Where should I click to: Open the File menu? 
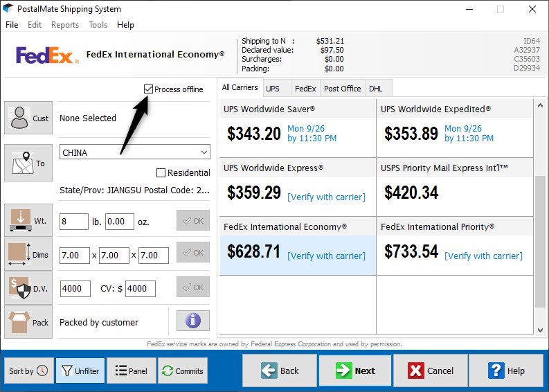click(12, 25)
